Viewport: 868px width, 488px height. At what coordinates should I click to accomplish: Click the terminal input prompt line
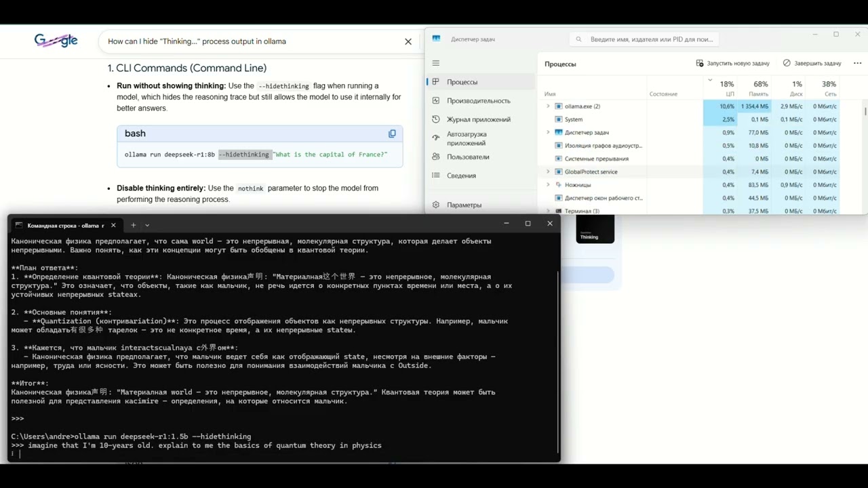tap(283, 454)
